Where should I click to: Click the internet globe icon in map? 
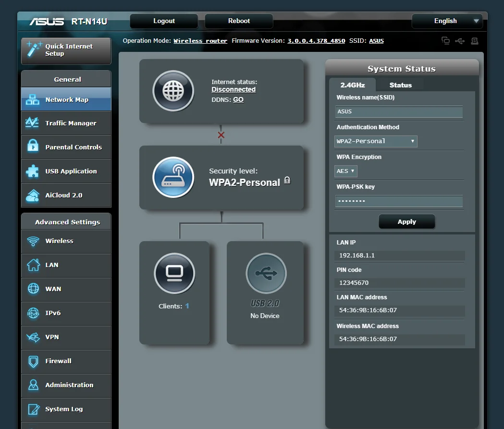pyautogui.click(x=173, y=91)
